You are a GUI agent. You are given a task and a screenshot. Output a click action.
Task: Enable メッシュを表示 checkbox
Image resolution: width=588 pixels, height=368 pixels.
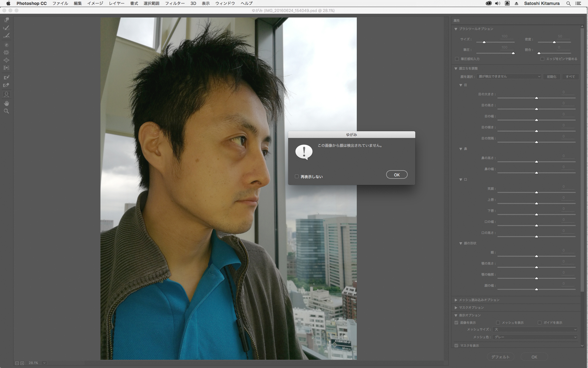[498, 323]
